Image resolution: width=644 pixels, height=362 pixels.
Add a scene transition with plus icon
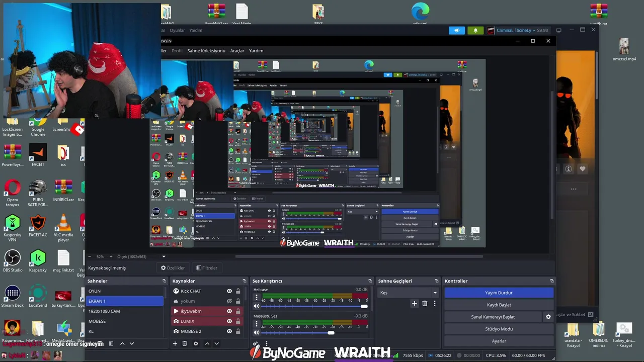pos(415,303)
